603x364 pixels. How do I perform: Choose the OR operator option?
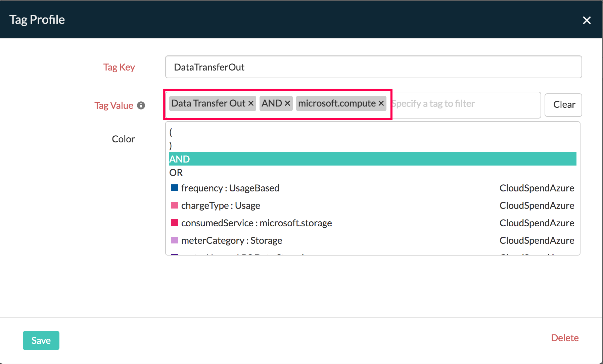pyautogui.click(x=176, y=173)
